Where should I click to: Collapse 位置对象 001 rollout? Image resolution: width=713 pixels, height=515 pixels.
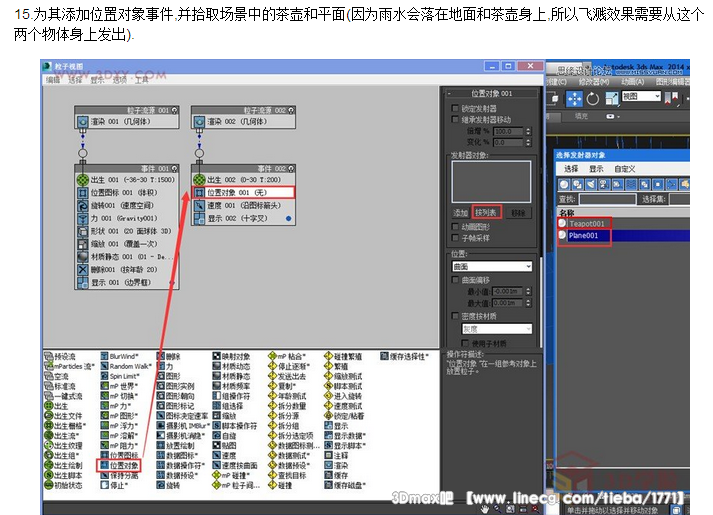point(492,93)
